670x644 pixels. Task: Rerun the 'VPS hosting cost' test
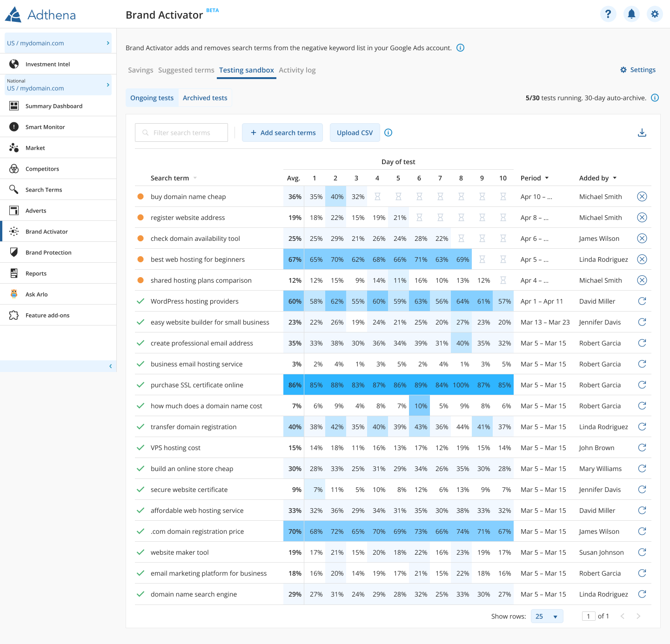coord(642,448)
